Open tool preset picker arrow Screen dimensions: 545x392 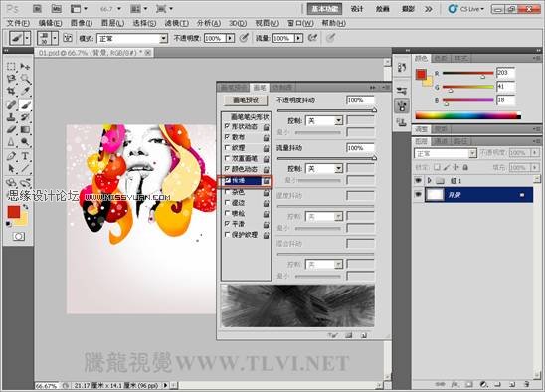point(28,38)
